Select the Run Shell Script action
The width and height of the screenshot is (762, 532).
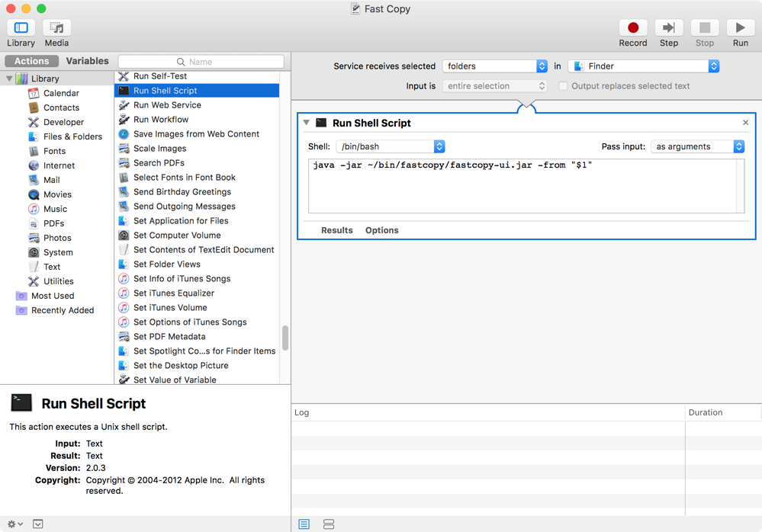[x=197, y=91]
